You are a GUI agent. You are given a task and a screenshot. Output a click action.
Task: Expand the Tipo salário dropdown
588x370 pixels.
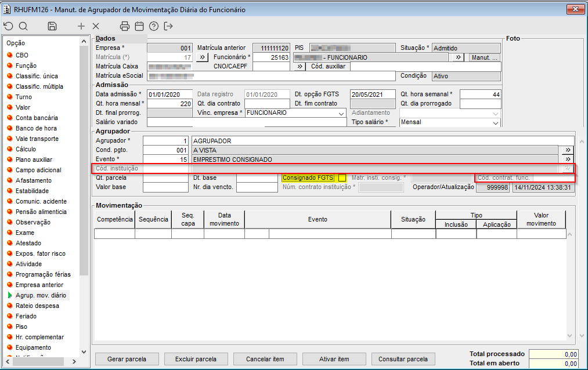click(495, 122)
